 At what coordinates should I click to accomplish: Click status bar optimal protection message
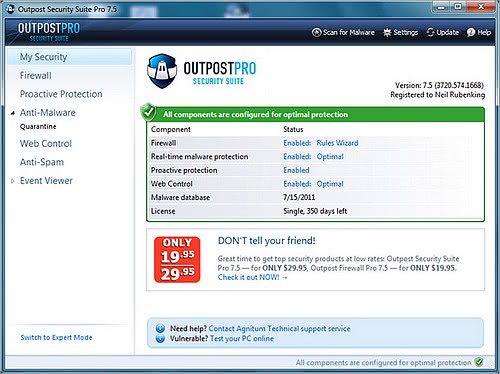click(x=383, y=363)
